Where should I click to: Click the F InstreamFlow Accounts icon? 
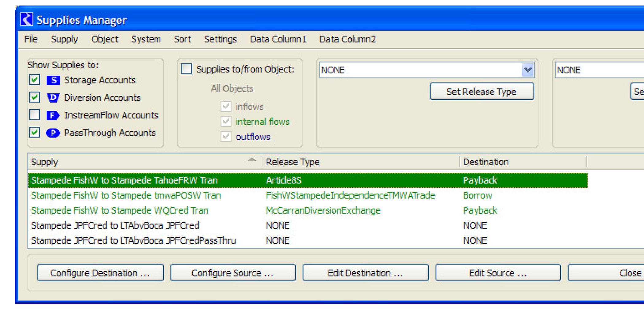[x=53, y=115]
